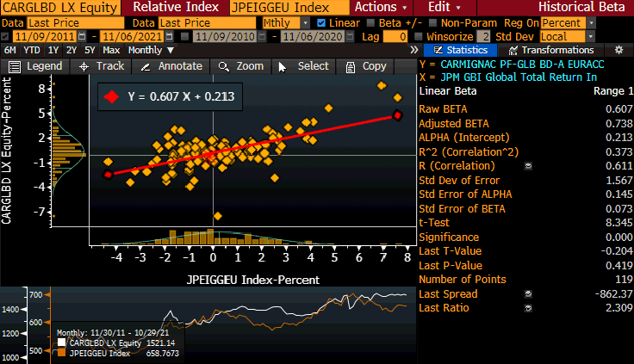This screenshot has width=634, height=364.
Task: Switch to the Statistics tab
Action: [460, 50]
